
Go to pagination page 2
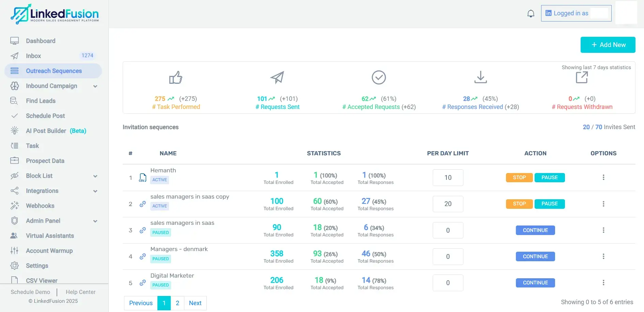click(x=177, y=303)
